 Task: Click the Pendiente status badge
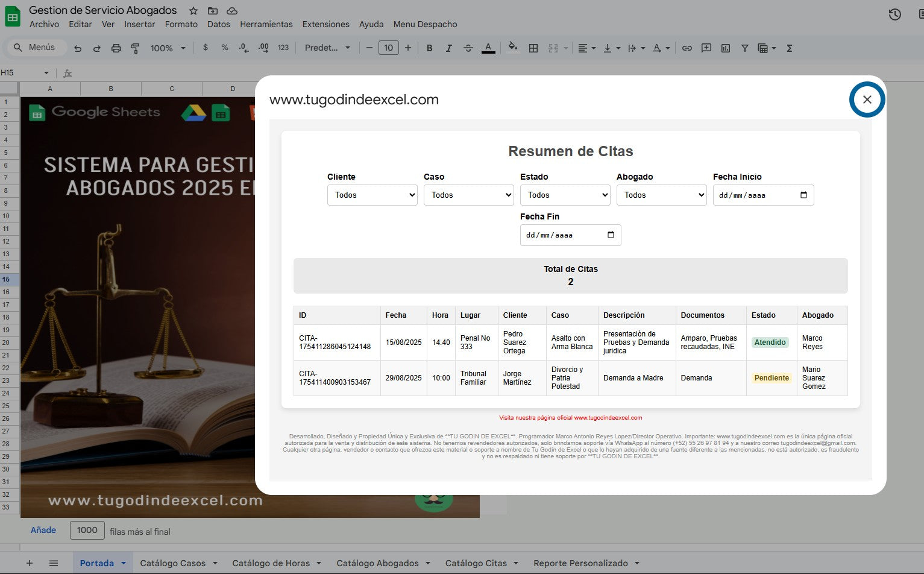(x=772, y=378)
